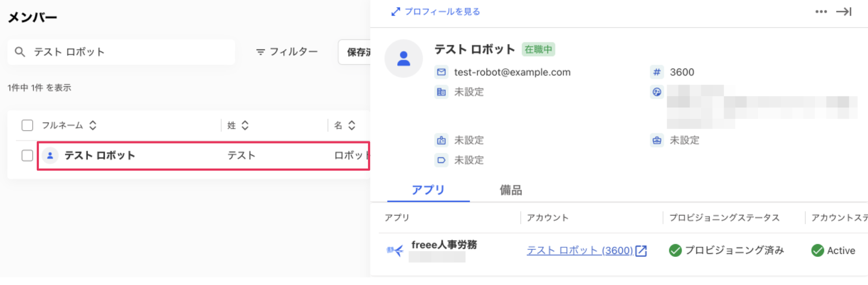868x285 pixels.
Task: Check the テスト ロボット row checkbox
Action: [28, 155]
